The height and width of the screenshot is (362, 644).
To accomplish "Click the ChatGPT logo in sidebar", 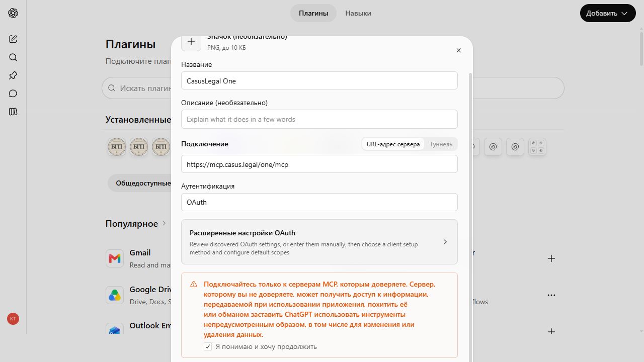I will click(13, 13).
